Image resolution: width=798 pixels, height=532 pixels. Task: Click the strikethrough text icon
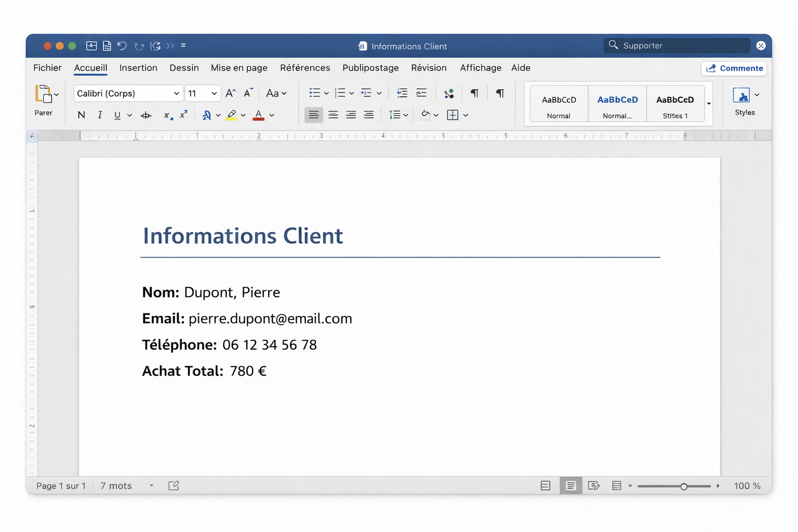point(146,115)
